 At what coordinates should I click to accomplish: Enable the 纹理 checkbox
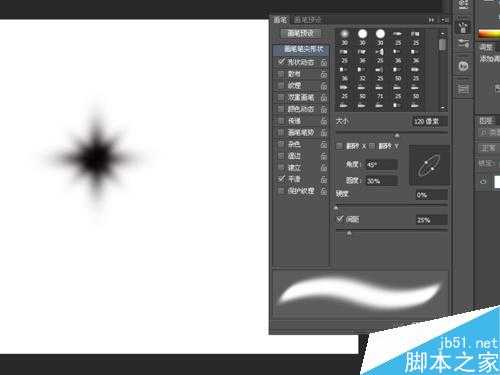click(x=281, y=86)
